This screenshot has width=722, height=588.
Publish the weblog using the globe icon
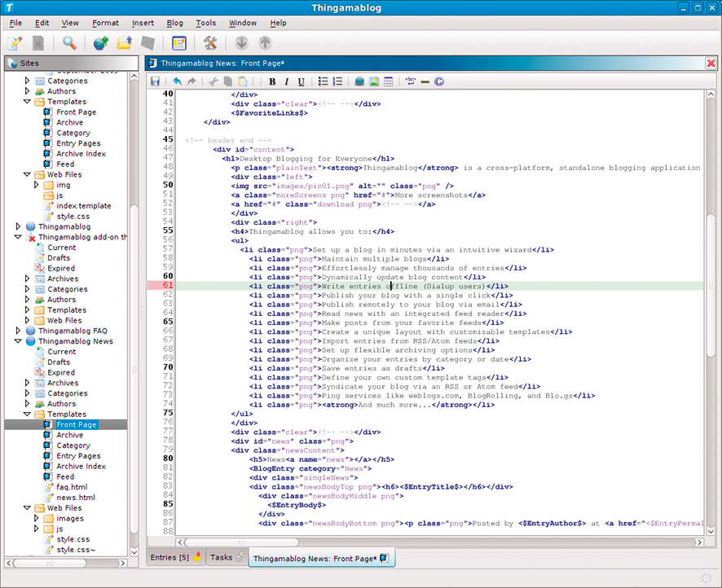100,43
